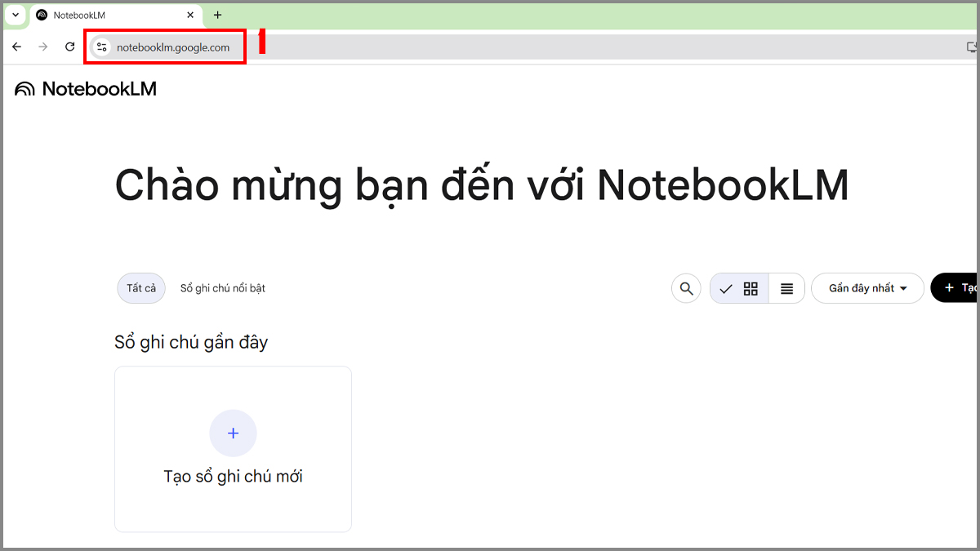980x551 pixels.
Task: Reload the page with refresh icon
Action: coord(70,47)
